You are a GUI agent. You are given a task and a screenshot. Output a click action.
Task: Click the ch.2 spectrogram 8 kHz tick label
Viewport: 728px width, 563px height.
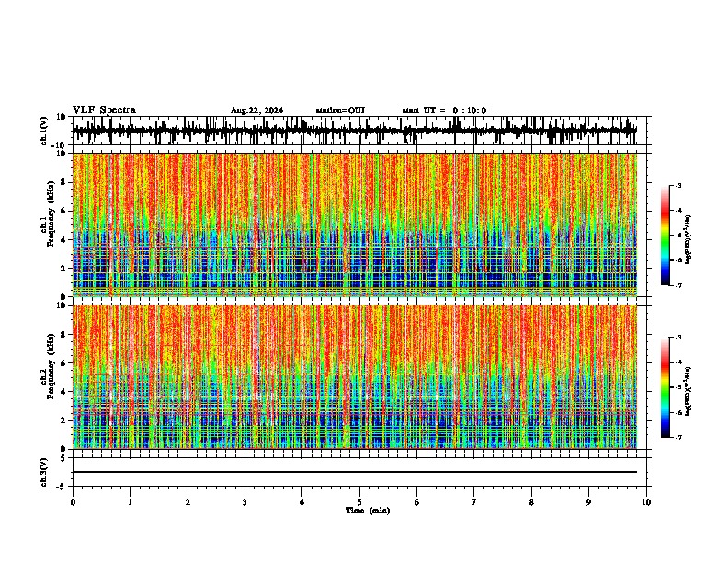coord(64,335)
